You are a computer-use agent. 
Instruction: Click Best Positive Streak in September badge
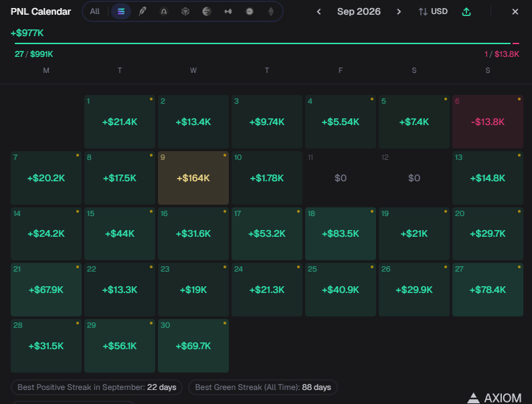tap(96, 387)
